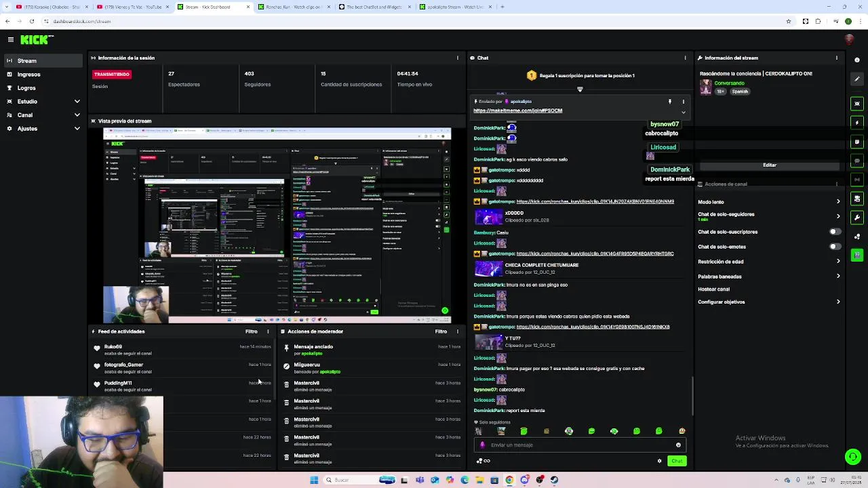Click Hostear canal option
The height and width of the screenshot is (488, 868).
[x=714, y=289]
